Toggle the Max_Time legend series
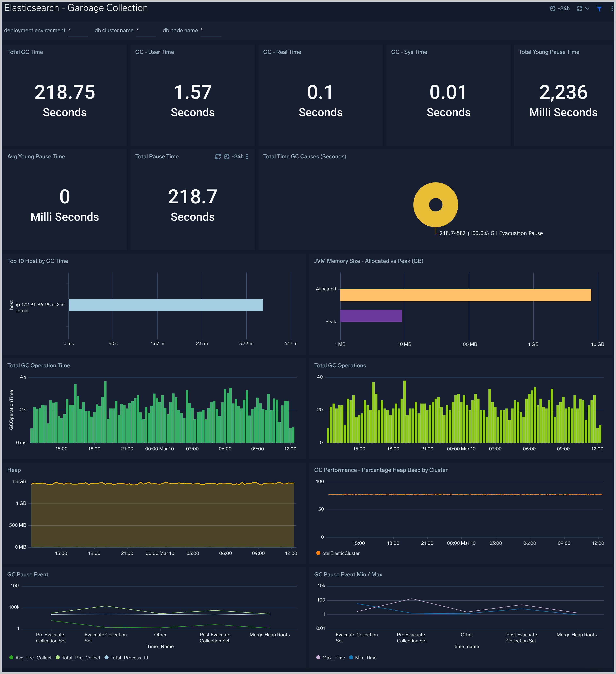 coord(330,658)
